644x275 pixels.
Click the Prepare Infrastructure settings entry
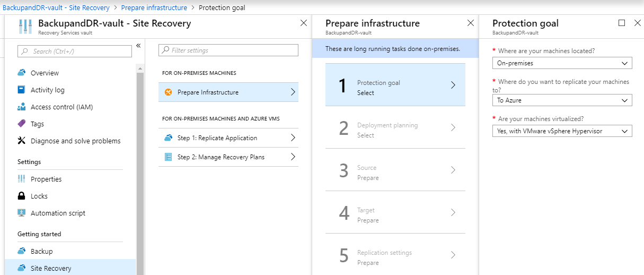point(228,92)
